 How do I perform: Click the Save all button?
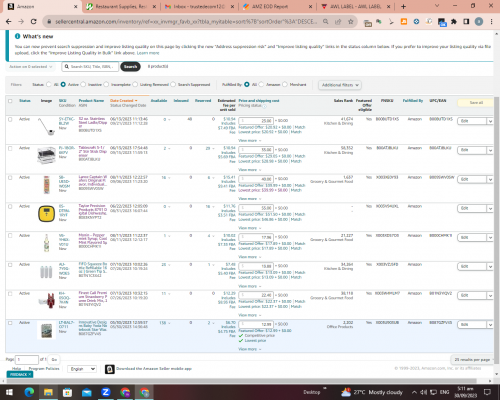[x=476, y=103]
